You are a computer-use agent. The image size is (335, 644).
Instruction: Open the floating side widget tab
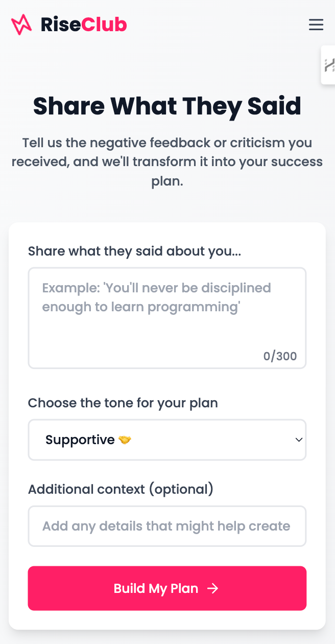(328, 65)
